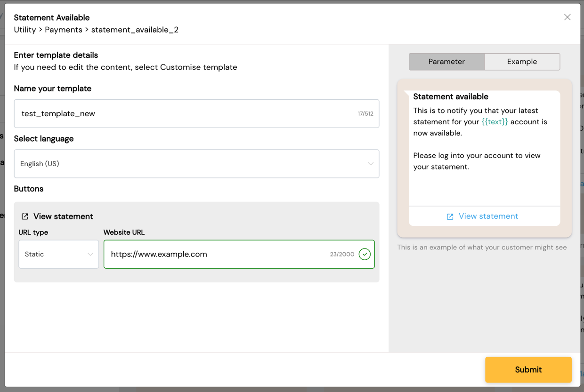Click the template name input field
Viewport: 584px width, 392px height.
196,113
